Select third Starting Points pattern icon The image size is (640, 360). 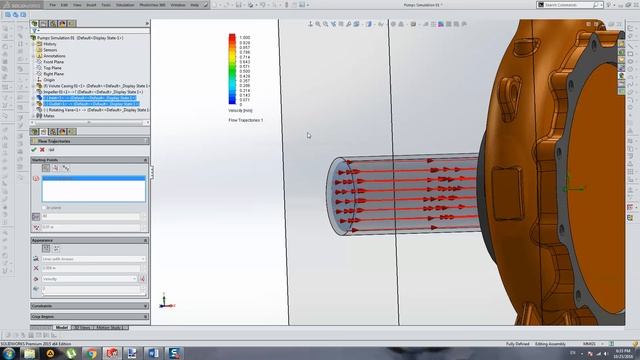click(65, 168)
